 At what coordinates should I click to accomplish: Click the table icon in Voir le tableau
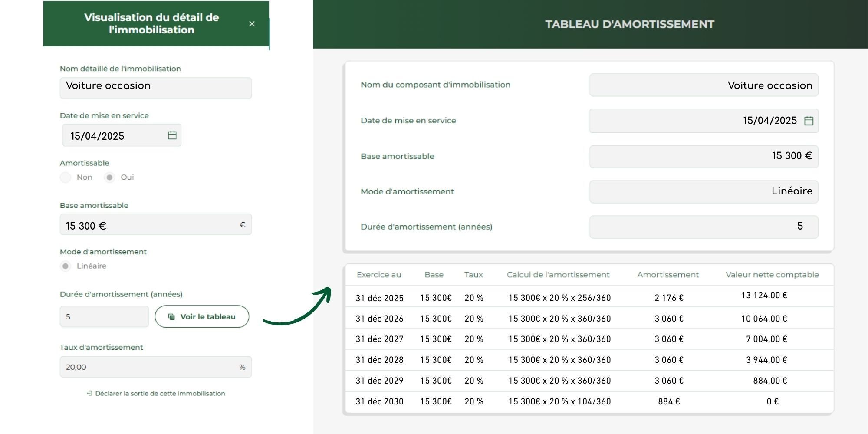click(x=172, y=317)
